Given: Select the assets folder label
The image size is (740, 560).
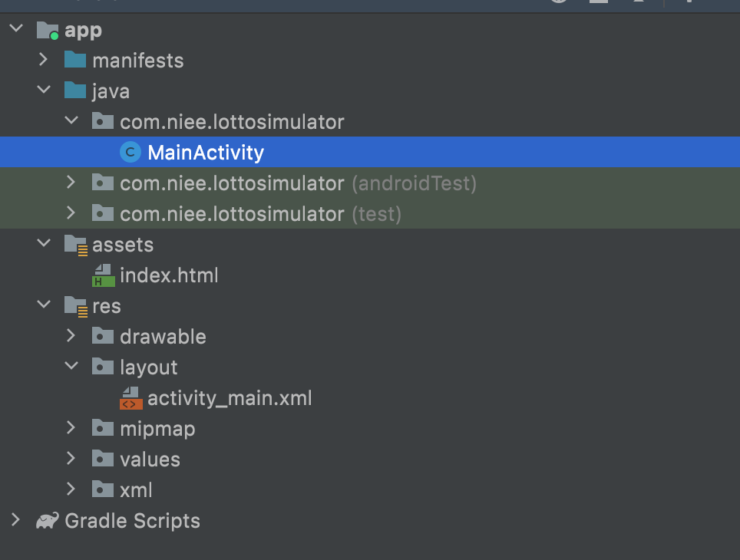Looking at the screenshot, I should pos(123,245).
